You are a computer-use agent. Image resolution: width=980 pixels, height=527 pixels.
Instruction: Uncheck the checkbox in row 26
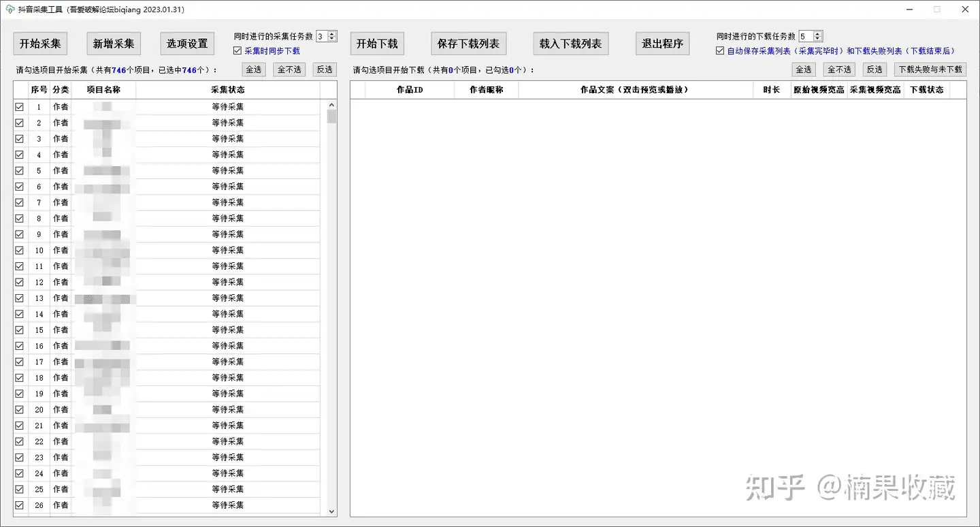click(19, 505)
